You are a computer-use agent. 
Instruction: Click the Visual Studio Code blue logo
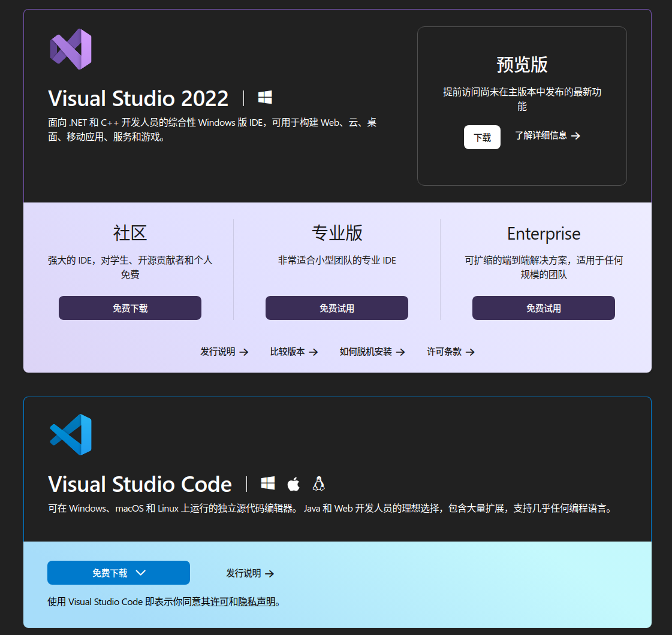point(71,434)
